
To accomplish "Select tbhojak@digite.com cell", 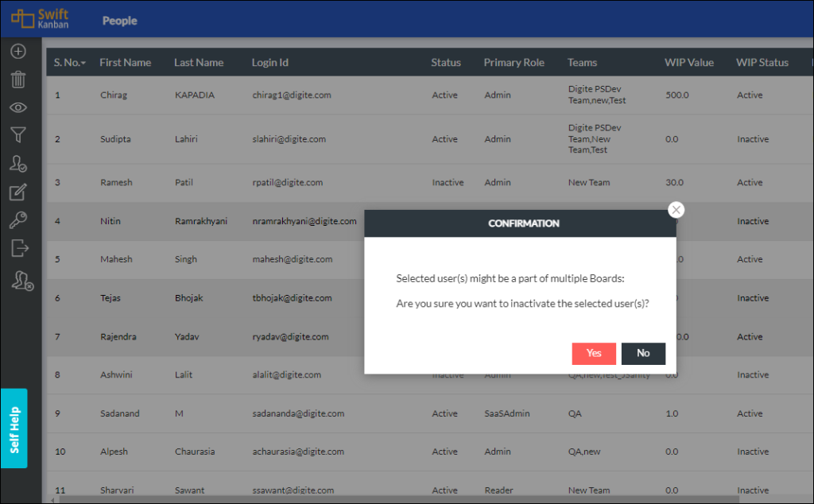I will pyautogui.click(x=292, y=298).
